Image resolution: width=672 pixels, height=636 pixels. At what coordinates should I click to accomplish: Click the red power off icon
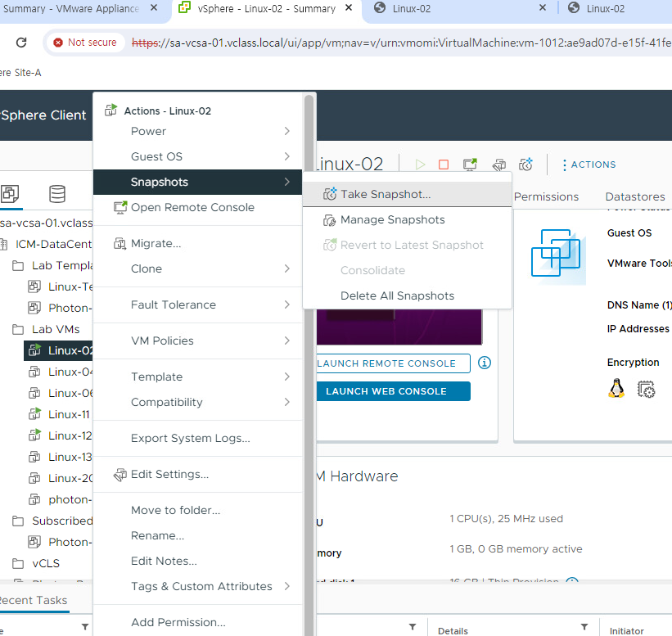(444, 165)
